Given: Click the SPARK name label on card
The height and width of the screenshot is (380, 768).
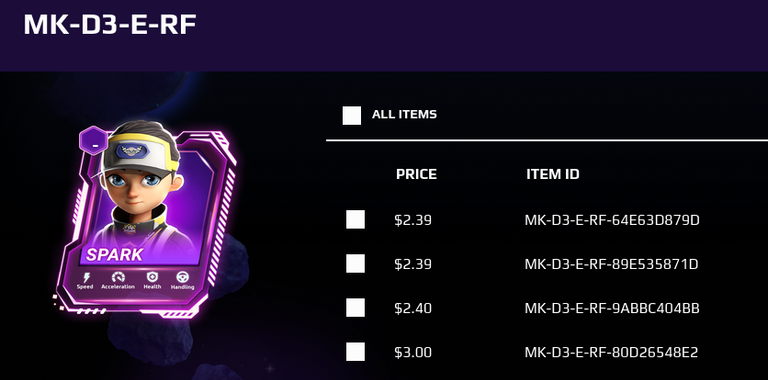Looking at the screenshot, I should click(115, 255).
